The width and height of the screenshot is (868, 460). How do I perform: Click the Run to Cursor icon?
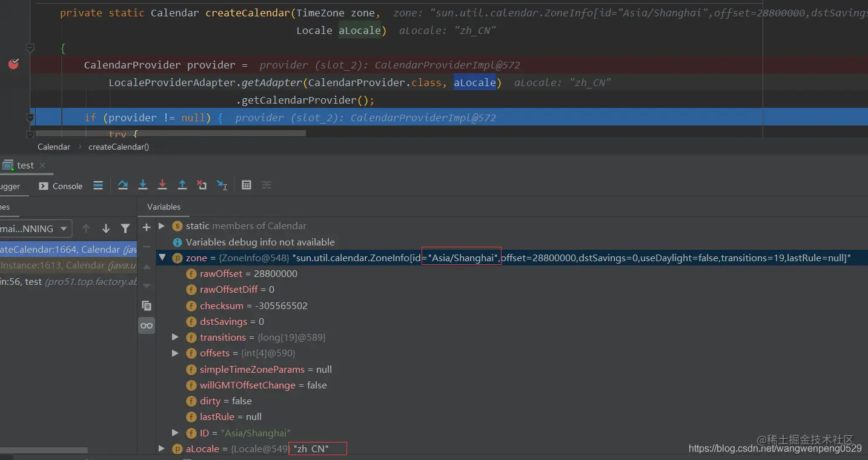pyautogui.click(x=222, y=185)
